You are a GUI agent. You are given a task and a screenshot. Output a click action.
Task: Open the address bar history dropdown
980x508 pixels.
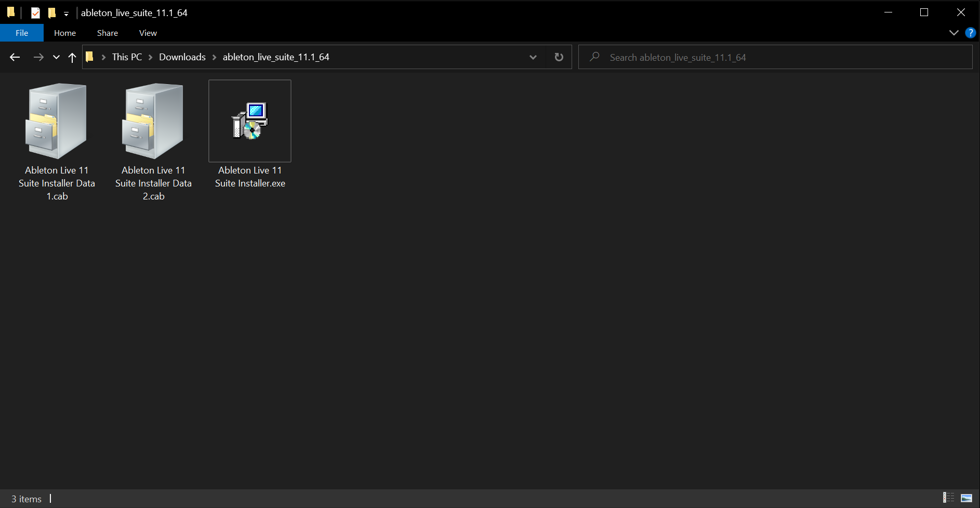pyautogui.click(x=533, y=57)
